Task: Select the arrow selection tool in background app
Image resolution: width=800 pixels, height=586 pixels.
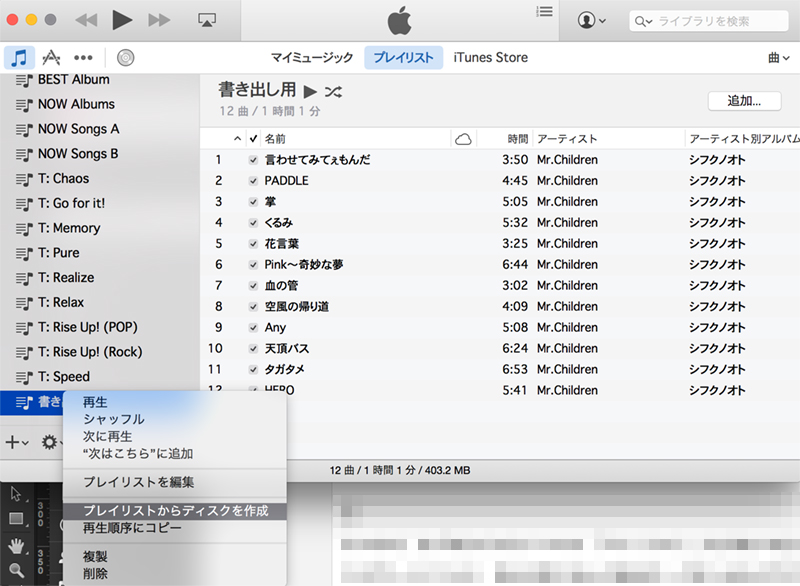Action: 16,494
